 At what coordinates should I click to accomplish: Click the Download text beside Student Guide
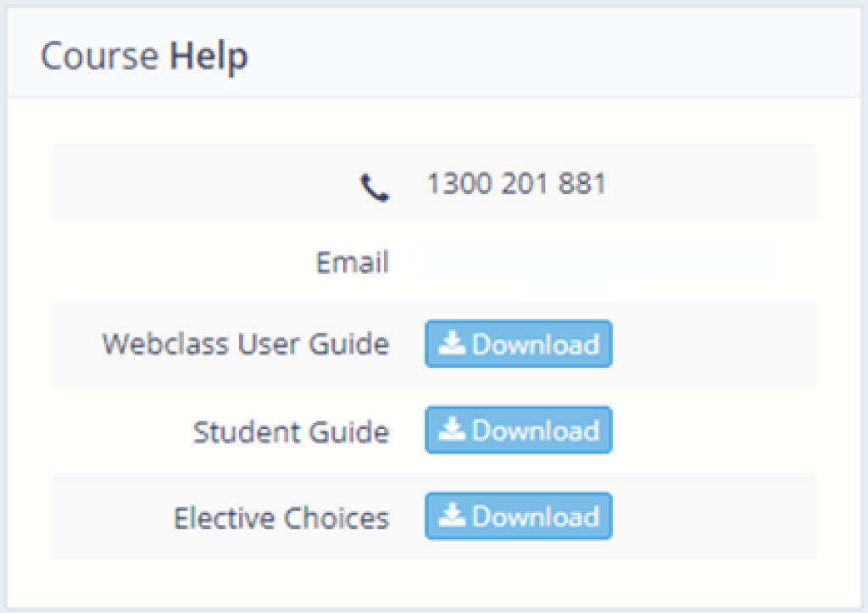click(536, 430)
